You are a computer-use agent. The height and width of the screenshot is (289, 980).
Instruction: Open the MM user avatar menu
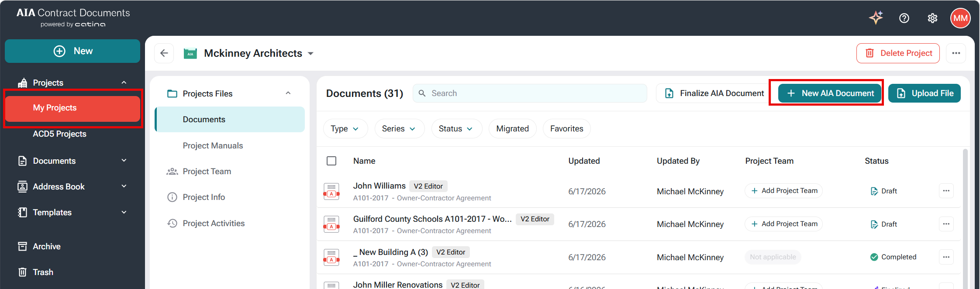(x=960, y=18)
